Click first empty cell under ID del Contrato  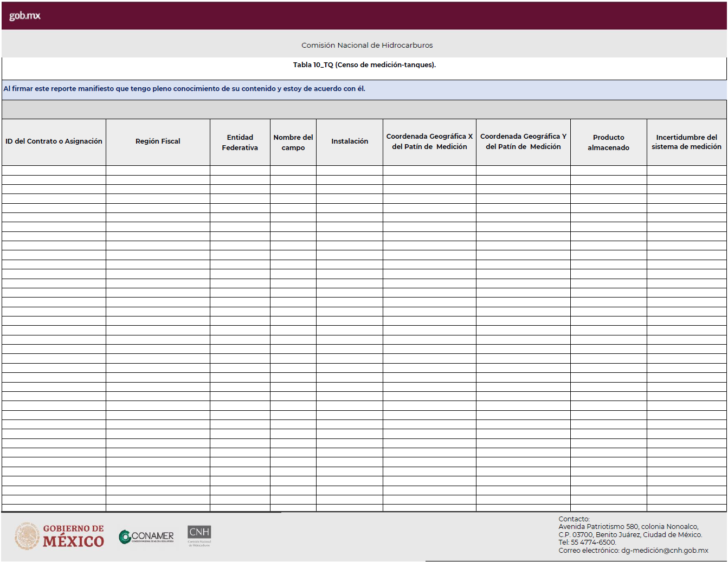click(54, 170)
